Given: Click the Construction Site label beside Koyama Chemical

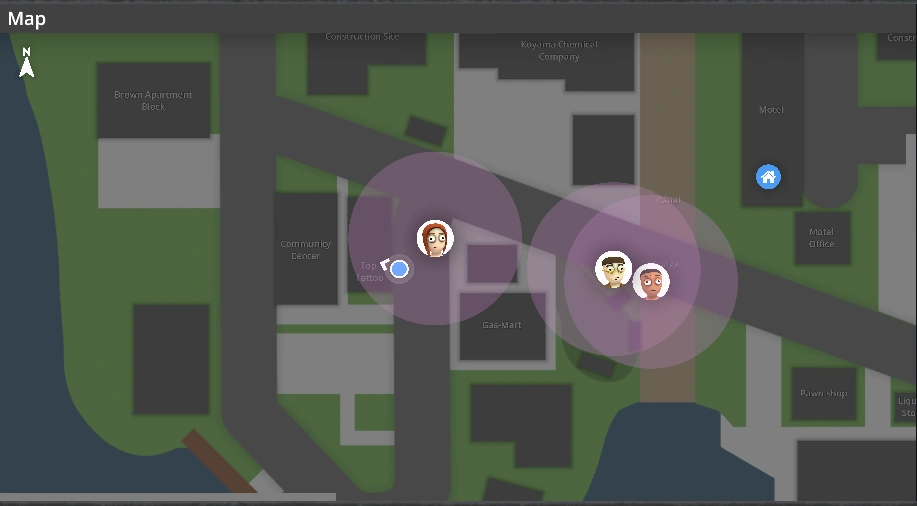Looking at the screenshot, I should [x=362, y=36].
